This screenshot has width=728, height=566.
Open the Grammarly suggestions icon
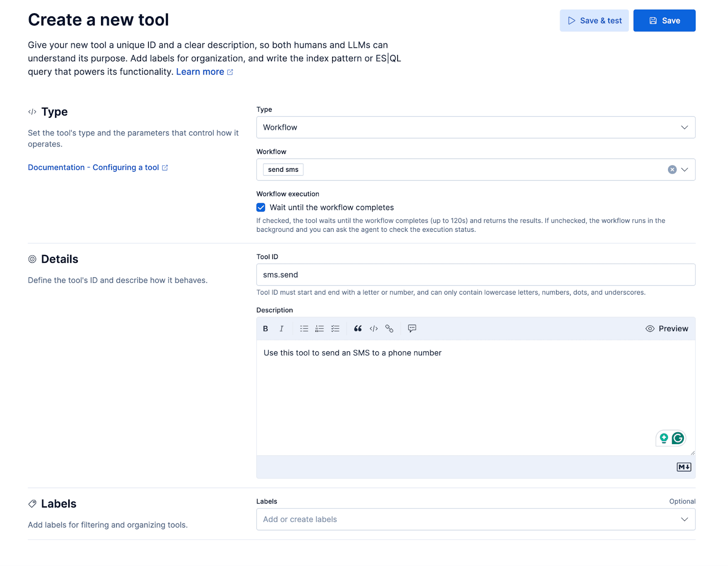pyautogui.click(x=677, y=438)
